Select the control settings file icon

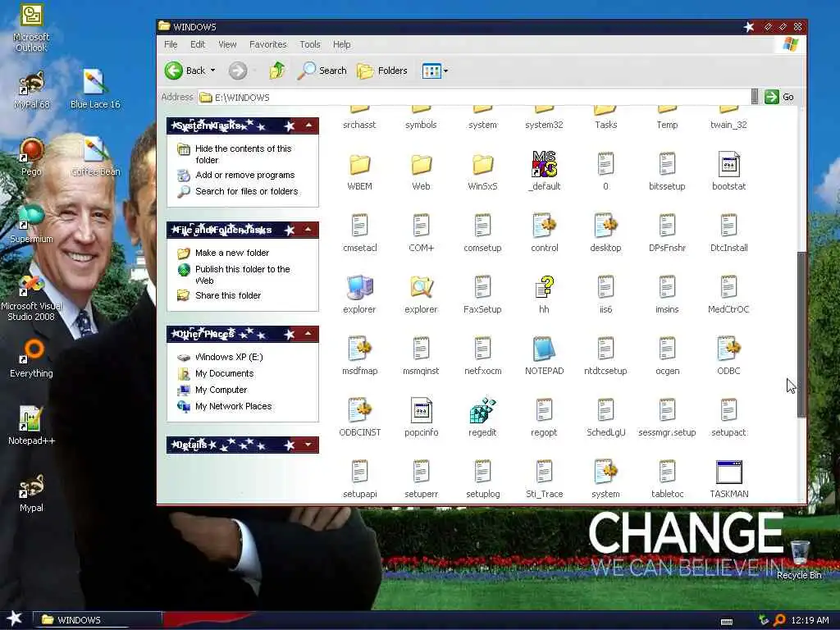544,226
